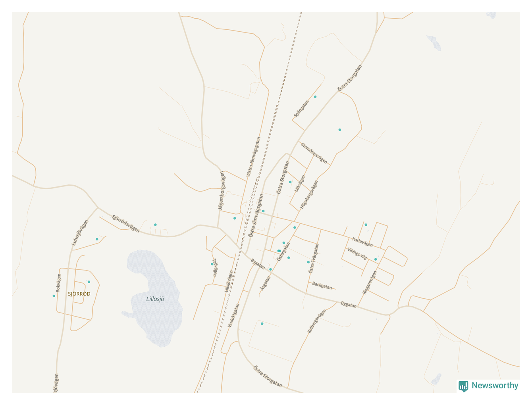
Task: Select the dot north of the Karlavägen label
Action: [x=366, y=225]
